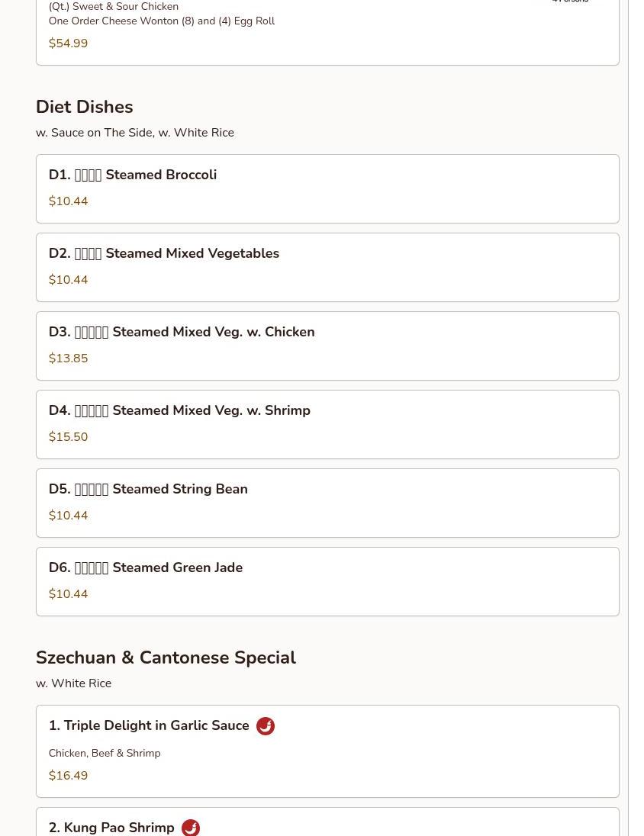Image resolution: width=644 pixels, height=836 pixels.
Task: Click the 'w. Sauce on The Side' subtitle
Action: [x=135, y=133]
